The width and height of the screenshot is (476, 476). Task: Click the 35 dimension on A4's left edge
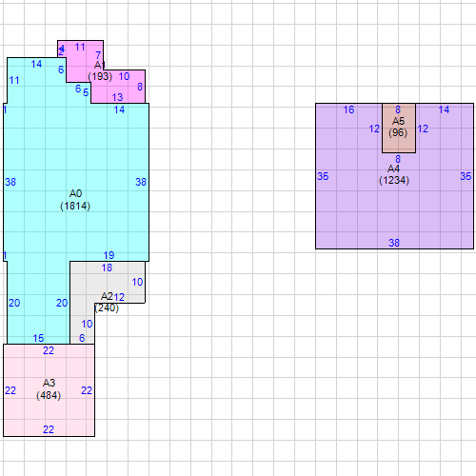323,176
